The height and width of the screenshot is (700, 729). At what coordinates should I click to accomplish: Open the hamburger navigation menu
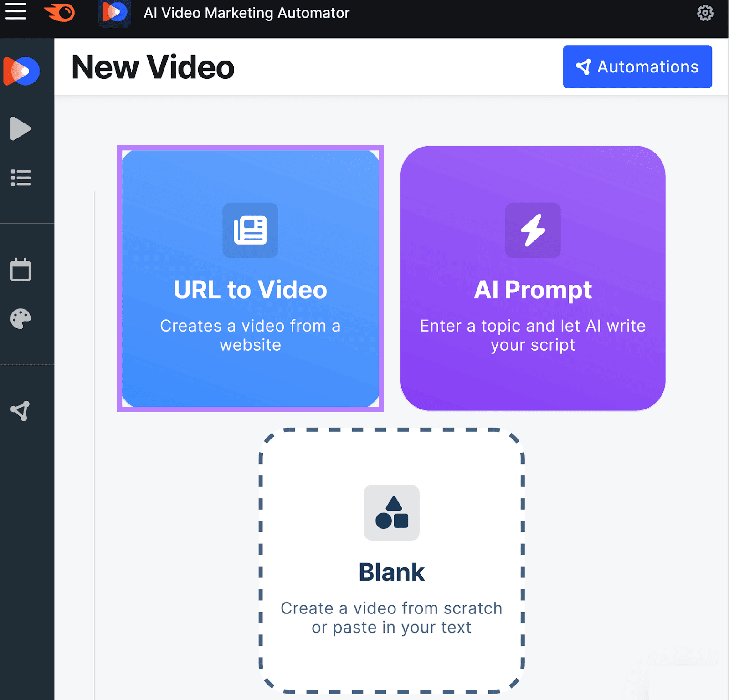(15, 11)
